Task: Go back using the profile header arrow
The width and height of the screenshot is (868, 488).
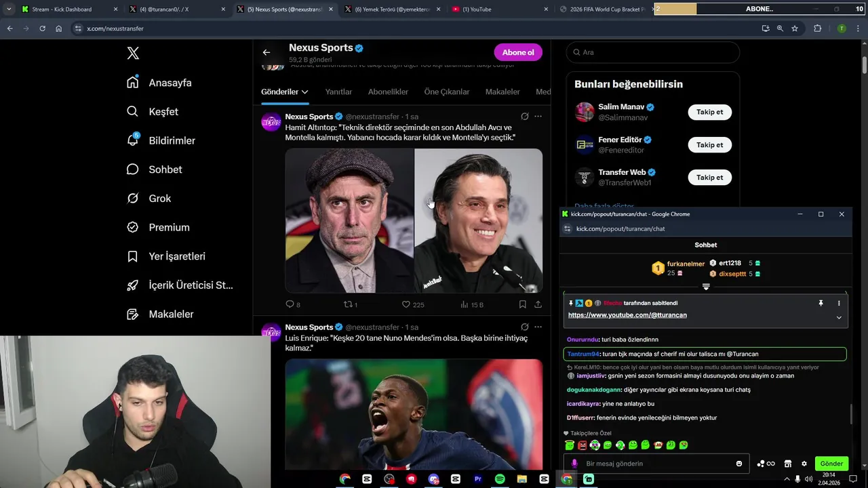Action: tap(267, 52)
